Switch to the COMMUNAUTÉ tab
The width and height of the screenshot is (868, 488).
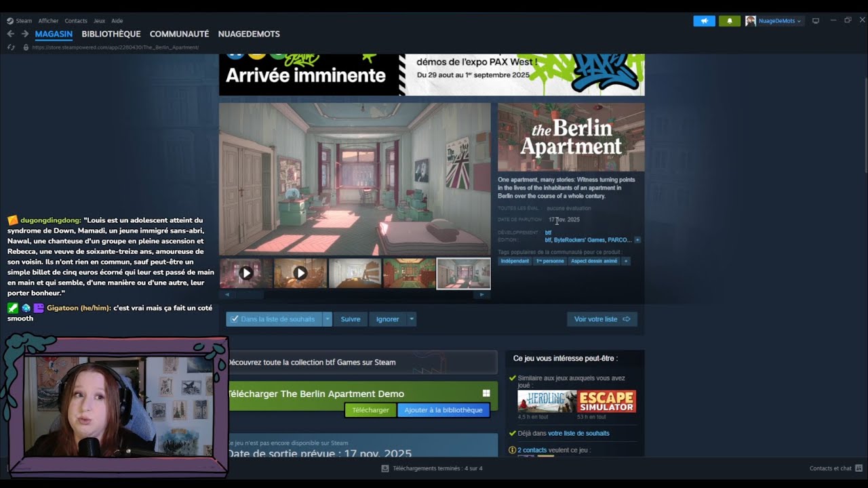tap(179, 34)
